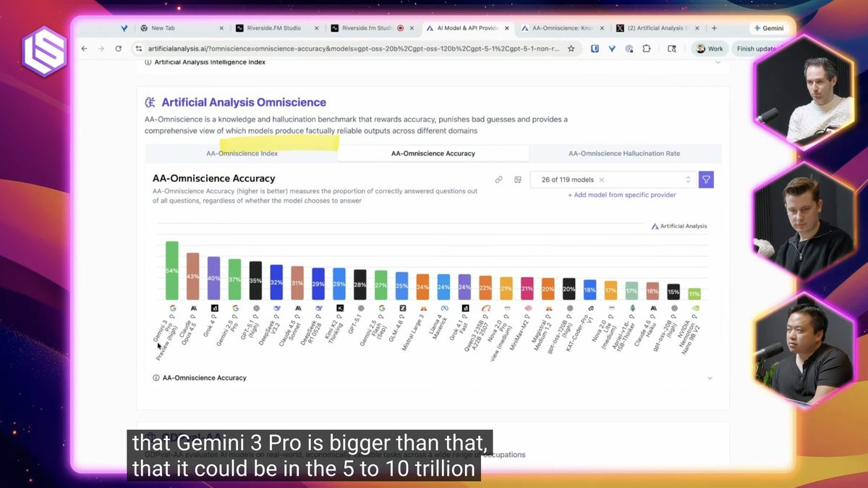Click the 11% NVIDIA Nemotron Nano bar
This screenshot has height=488, width=868.
coord(694,294)
